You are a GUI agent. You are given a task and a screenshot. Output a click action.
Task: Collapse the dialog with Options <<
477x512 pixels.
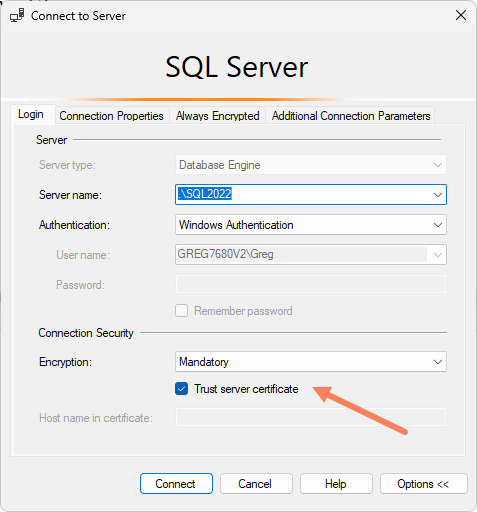[424, 483]
